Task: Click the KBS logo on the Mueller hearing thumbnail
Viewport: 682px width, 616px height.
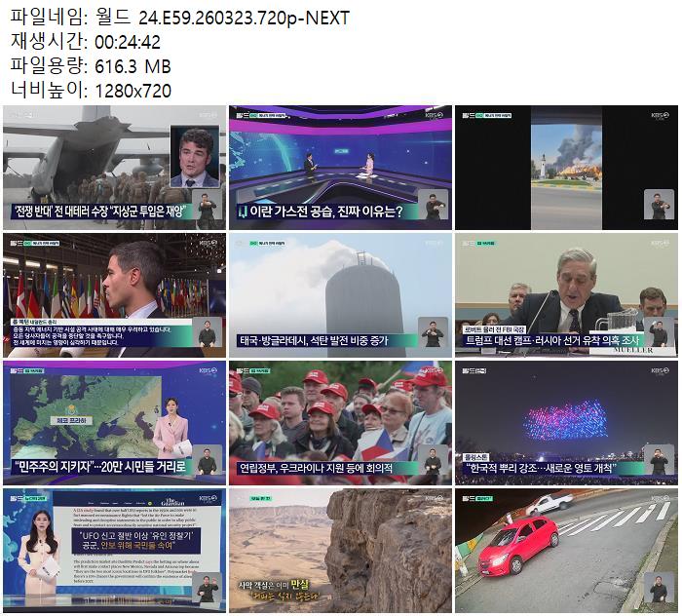Action: tap(658, 243)
